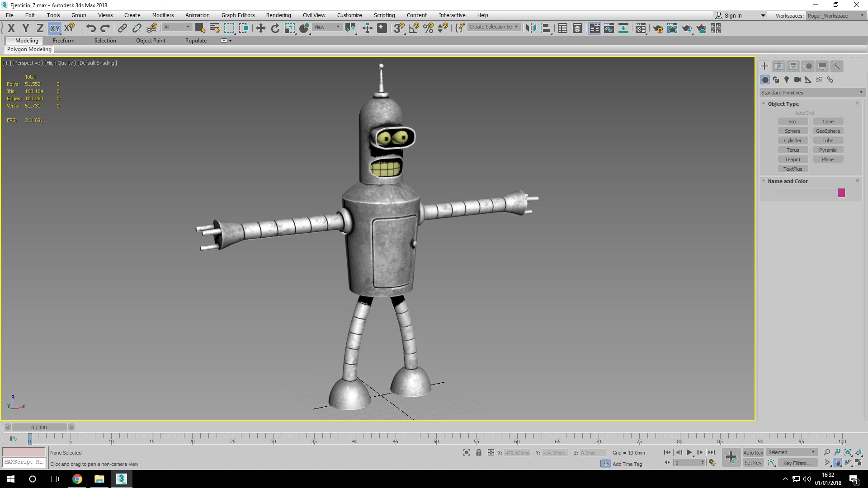Open the Utilities wrench panel
The height and width of the screenshot is (488, 868).
(837, 66)
